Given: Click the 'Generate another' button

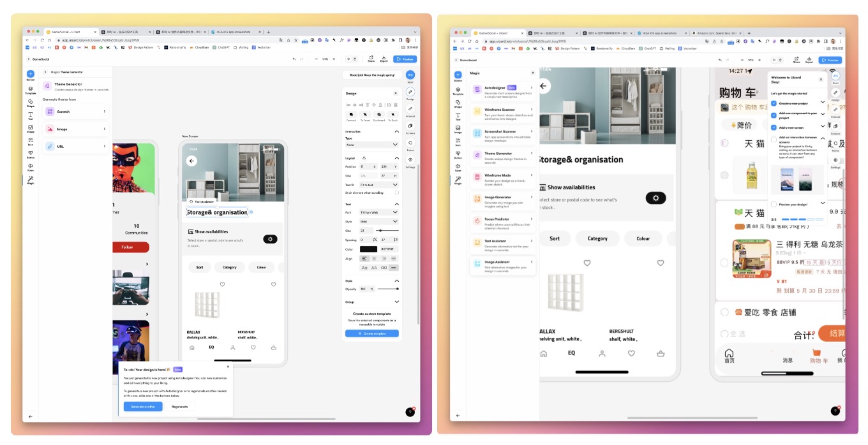Looking at the screenshot, I should click(x=143, y=407).
